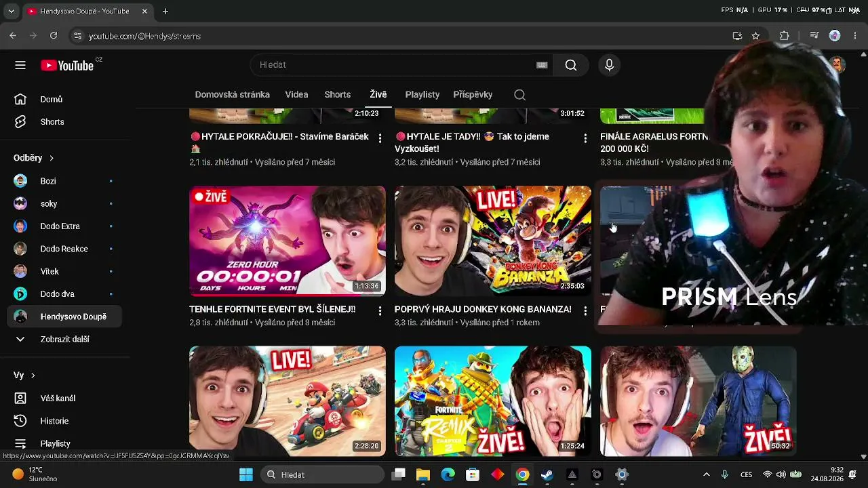The image size is (868, 488).
Task: Reload the page
Action: (54, 36)
